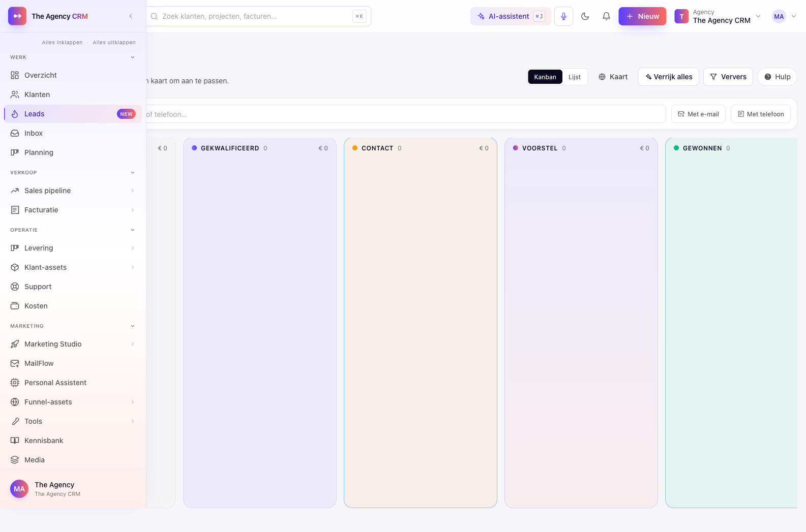Expand Marketing Studio submenu arrow
The width and height of the screenshot is (806, 532).
(x=133, y=344)
